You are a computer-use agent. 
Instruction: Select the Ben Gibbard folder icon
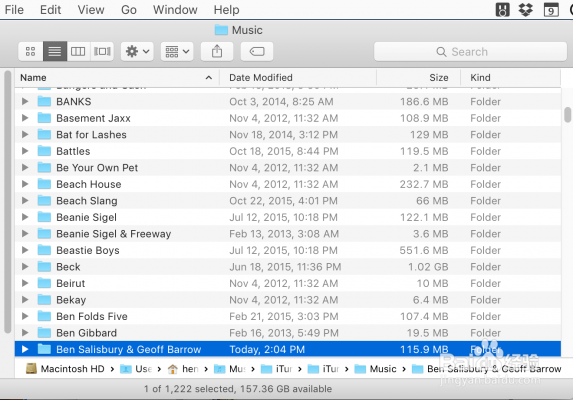tap(44, 332)
